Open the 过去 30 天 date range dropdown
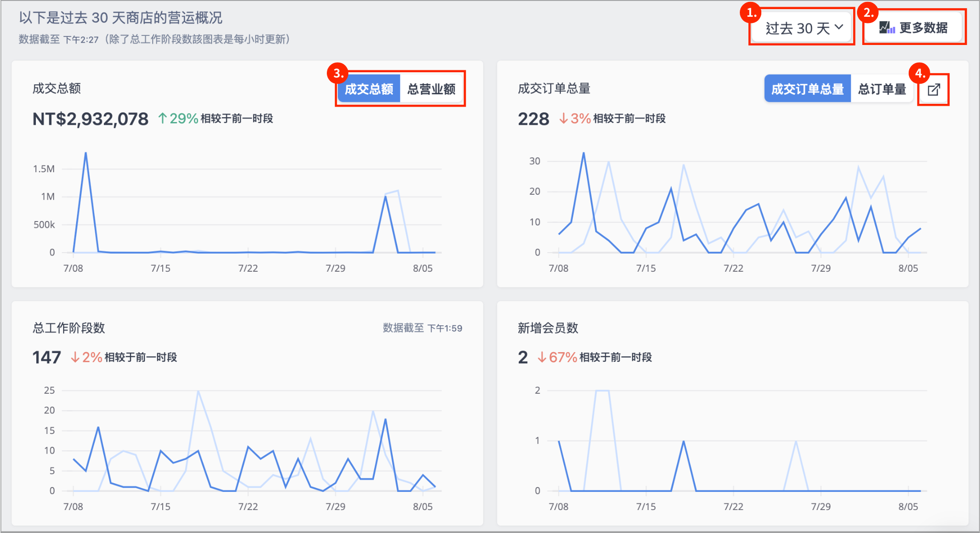 pos(802,28)
